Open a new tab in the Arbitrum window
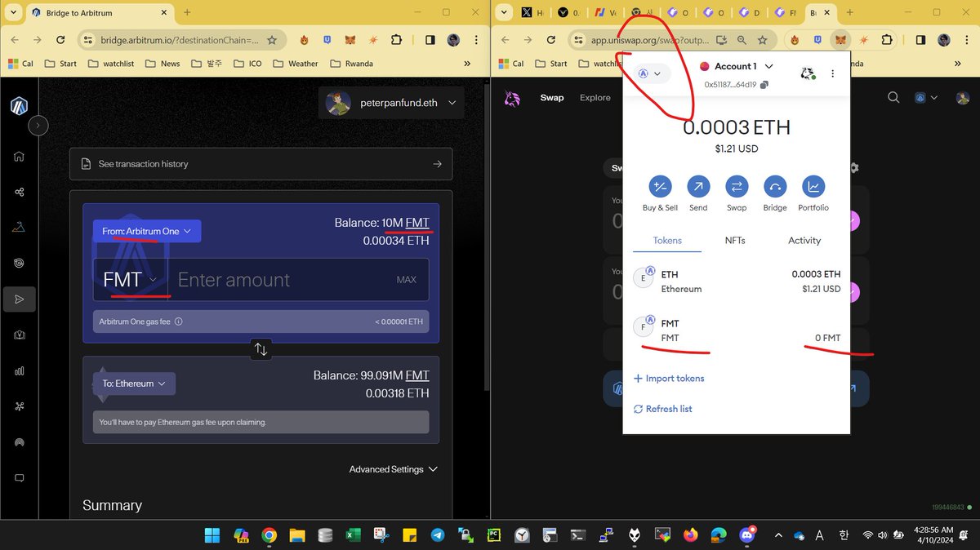Viewport: 980px width, 550px height. [x=187, y=13]
